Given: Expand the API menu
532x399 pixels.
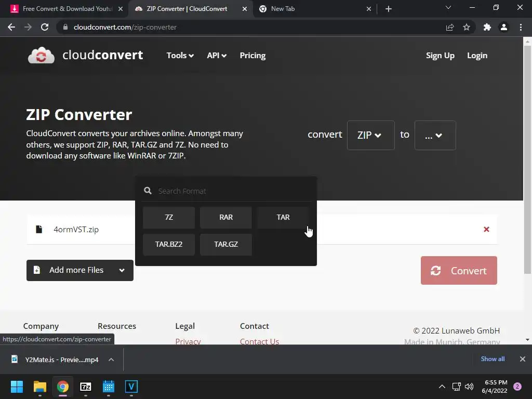Looking at the screenshot, I should pyautogui.click(x=217, y=55).
